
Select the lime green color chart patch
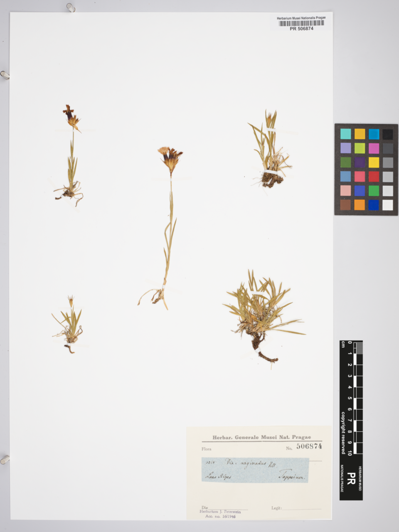[360, 148]
